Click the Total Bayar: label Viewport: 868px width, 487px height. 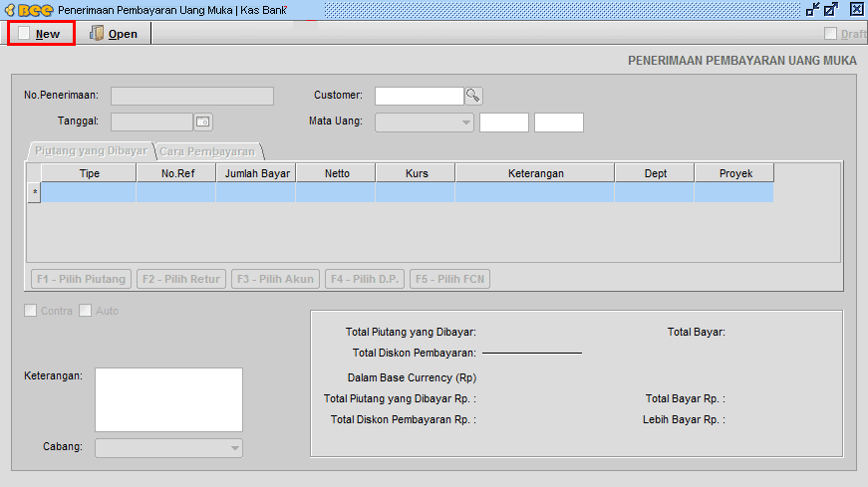tap(697, 332)
